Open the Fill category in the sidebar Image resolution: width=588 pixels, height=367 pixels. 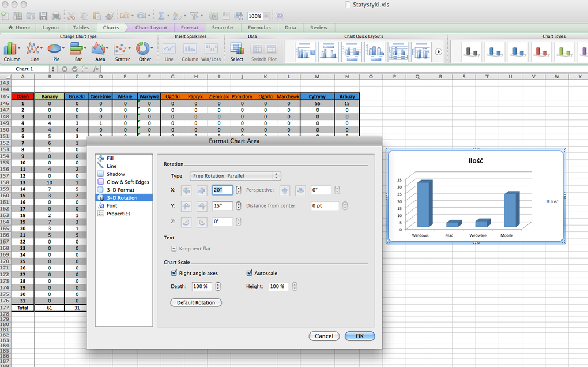coord(110,158)
